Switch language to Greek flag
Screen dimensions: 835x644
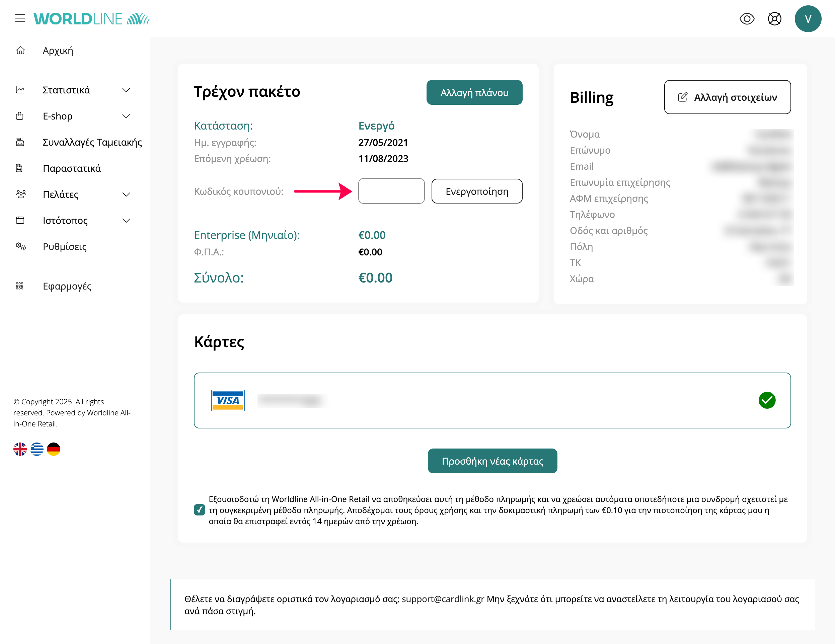[x=37, y=449]
